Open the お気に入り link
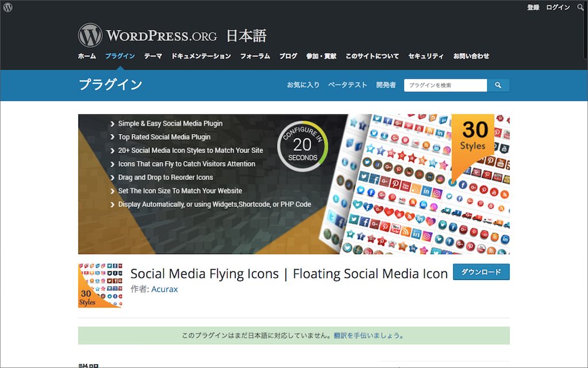Viewport: 588px width, 368px height. pyautogui.click(x=303, y=85)
